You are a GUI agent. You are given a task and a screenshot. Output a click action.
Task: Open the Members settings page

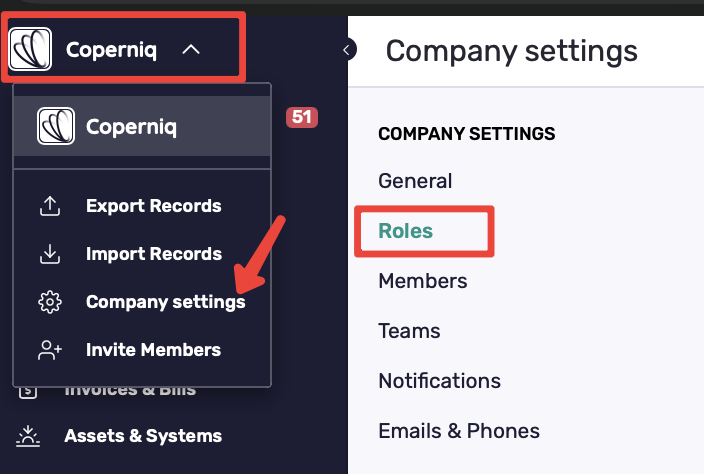click(x=422, y=281)
